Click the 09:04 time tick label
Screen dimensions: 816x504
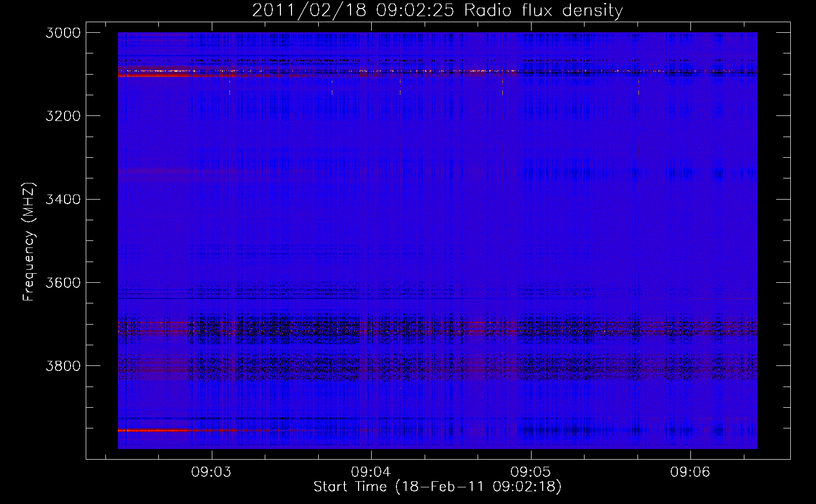[371, 472]
